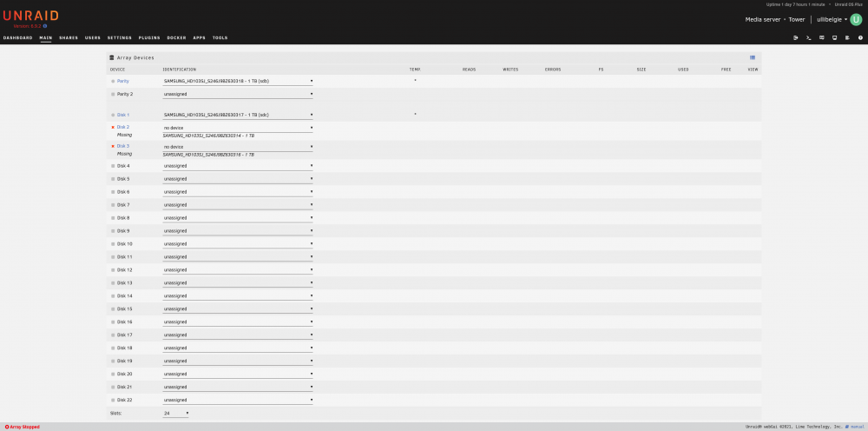Click the Unraid OS Plus license text
Viewport: 868px width, 431px height.
(x=850, y=4)
